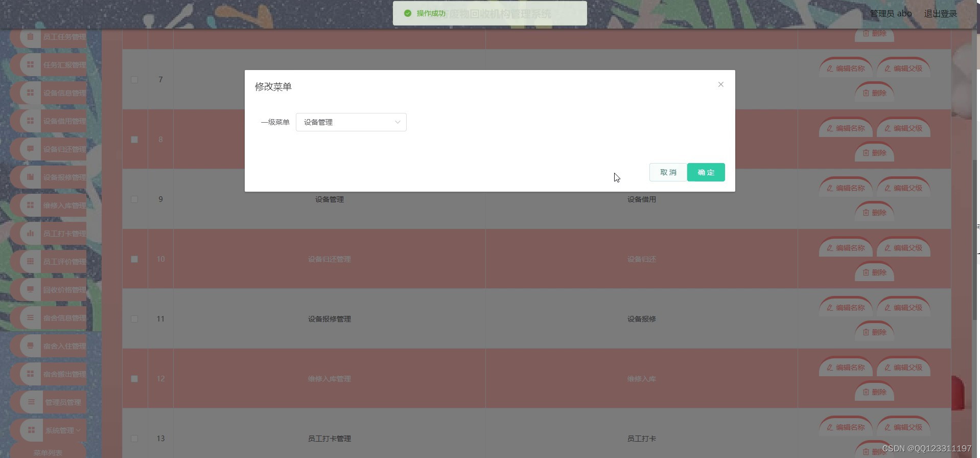Screen dimensions: 980x458
Task: Click the 管理员 abo header label
Action: [x=891, y=13]
